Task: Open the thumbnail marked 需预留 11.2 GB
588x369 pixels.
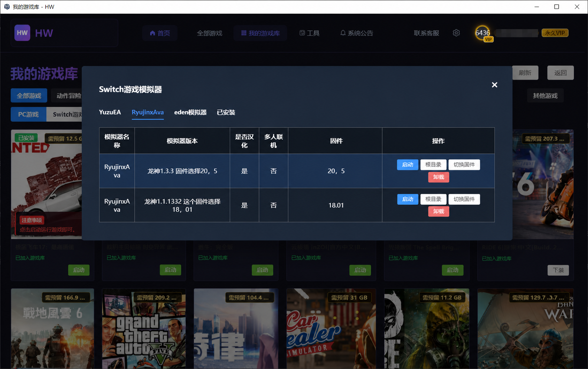Action: point(427,329)
